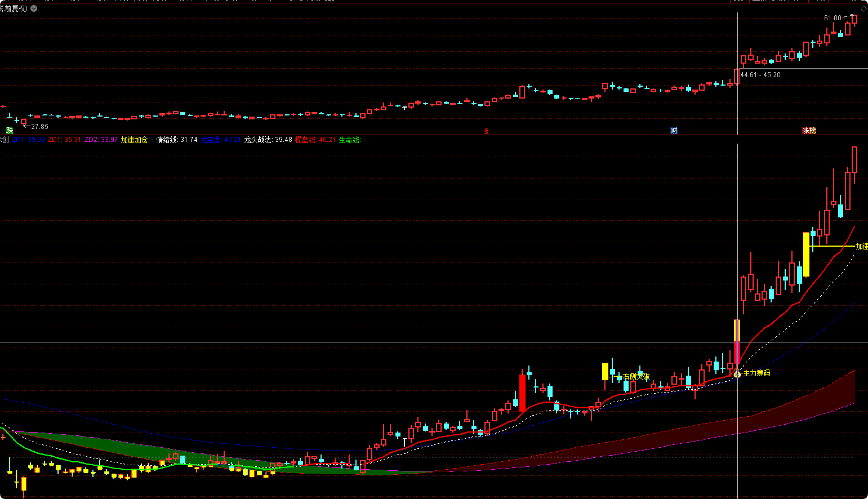Click the 情绪线 indicator legend entry
The width and height of the screenshot is (868, 499).
[x=177, y=140]
